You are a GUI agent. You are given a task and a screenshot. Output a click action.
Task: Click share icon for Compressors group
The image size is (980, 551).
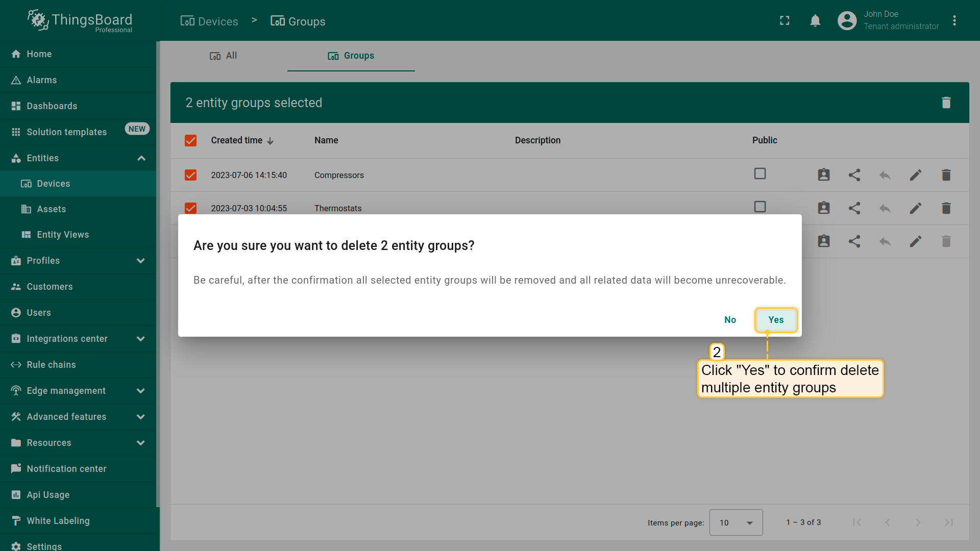(x=854, y=175)
